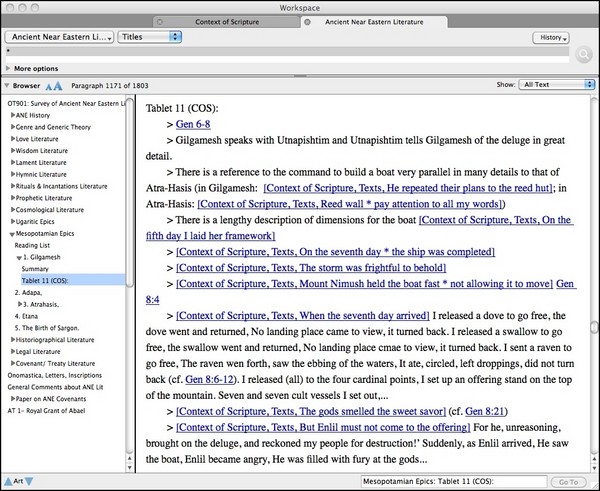The height and width of the screenshot is (491, 600).
Task: Expand Prophetic Literature node
Action: click(x=13, y=198)
